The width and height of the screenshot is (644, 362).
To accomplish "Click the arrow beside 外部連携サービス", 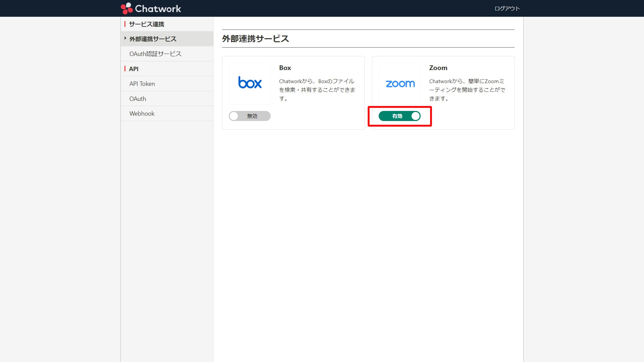I will 125,39.
